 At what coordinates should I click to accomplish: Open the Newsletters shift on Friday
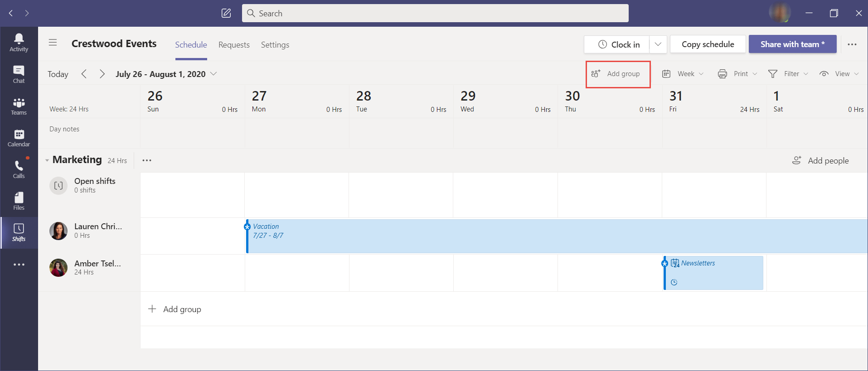(713, 273)
